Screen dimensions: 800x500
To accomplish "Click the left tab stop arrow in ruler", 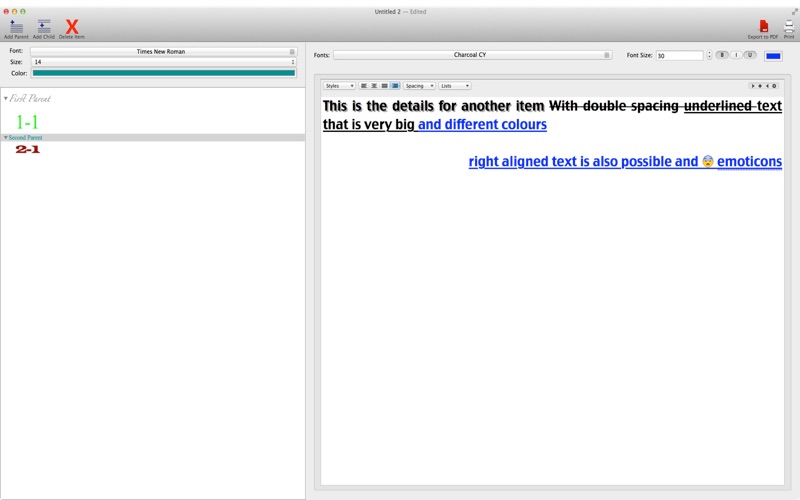I will point(753,86).
